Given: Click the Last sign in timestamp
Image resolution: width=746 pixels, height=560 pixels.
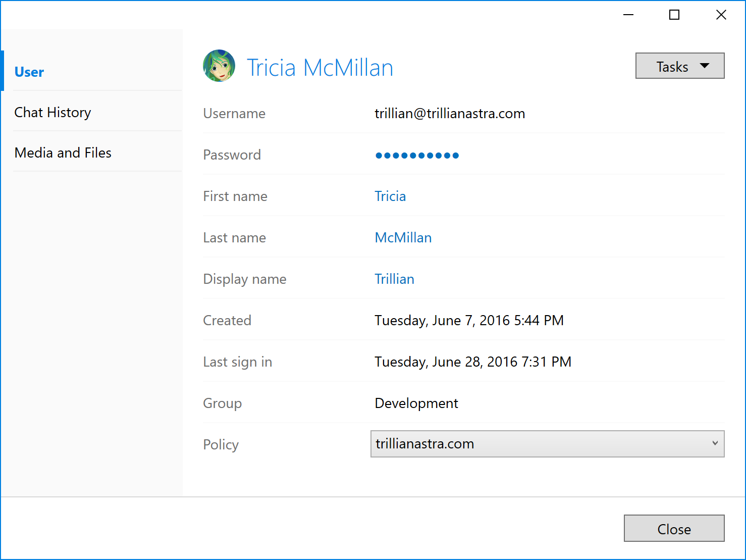Looking at the screenshot, I should coord(472,362).
